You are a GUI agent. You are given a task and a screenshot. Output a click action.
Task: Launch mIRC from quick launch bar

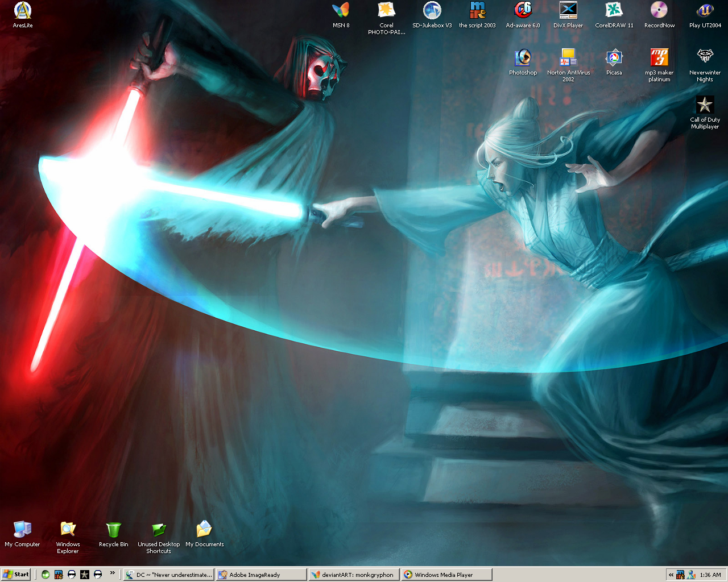point(59,575)
